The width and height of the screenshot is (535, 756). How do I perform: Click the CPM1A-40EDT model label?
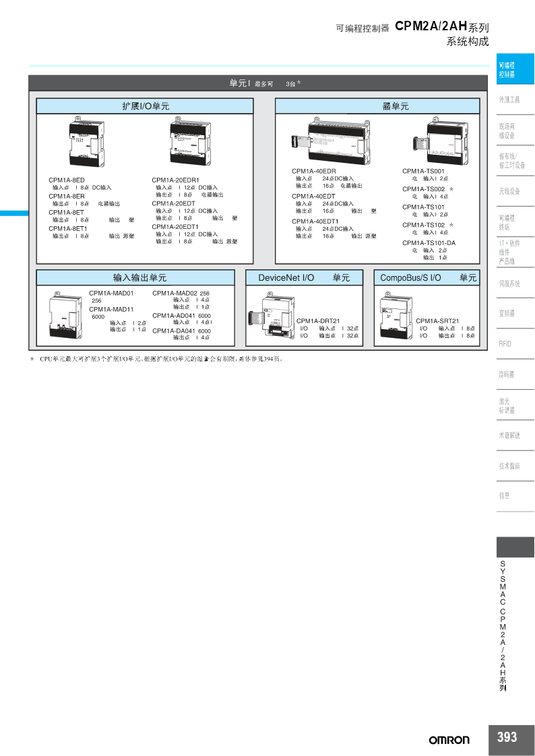[x=313, y=196]
